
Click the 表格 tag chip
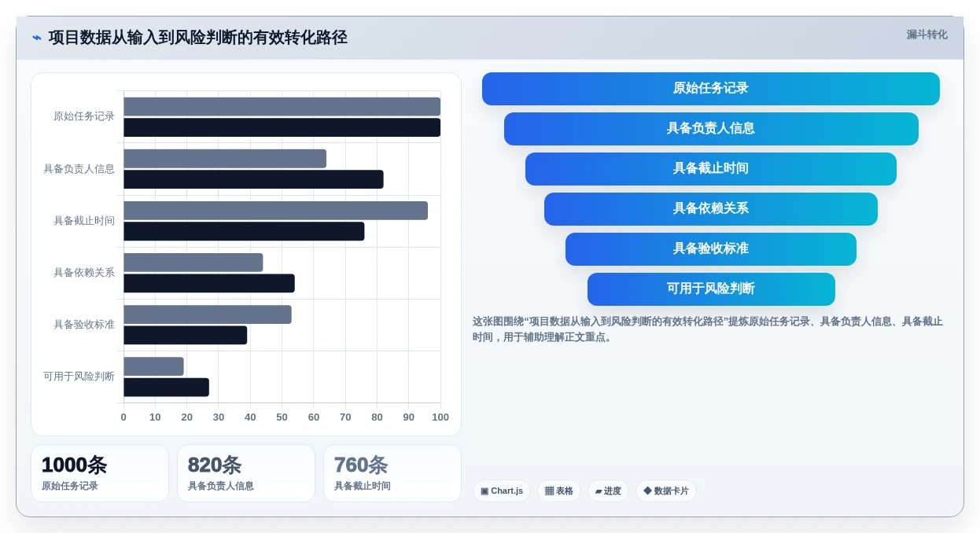click(x=559, y=491)
